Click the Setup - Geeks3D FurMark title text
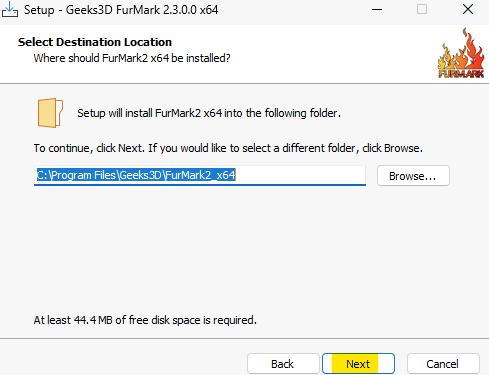The image size is (489, 375). [x=121, y=10]
